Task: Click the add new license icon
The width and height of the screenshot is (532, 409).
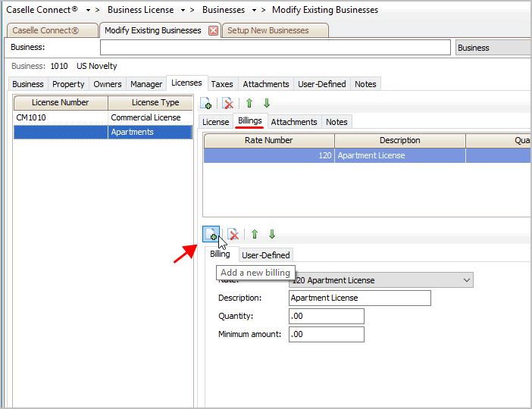Action: (x=206, y=103)
